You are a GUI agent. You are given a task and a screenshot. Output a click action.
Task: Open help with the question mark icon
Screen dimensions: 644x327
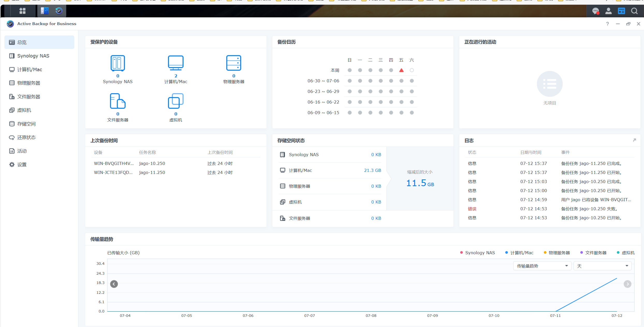point(608,24)
